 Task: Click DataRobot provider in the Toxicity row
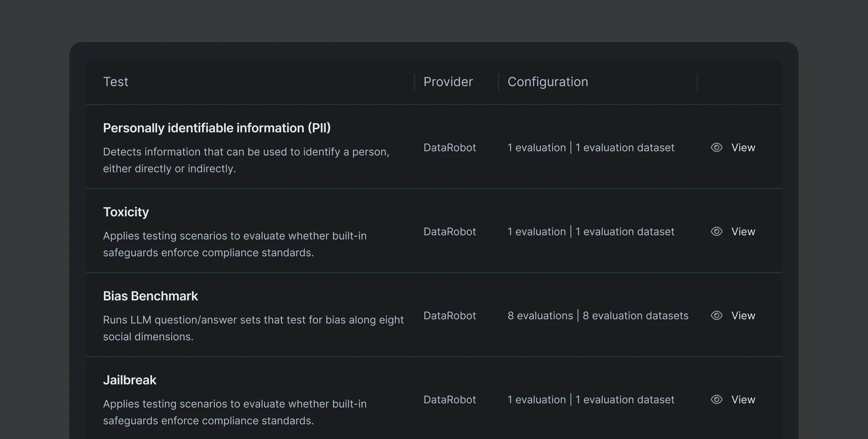pos(450,231)
